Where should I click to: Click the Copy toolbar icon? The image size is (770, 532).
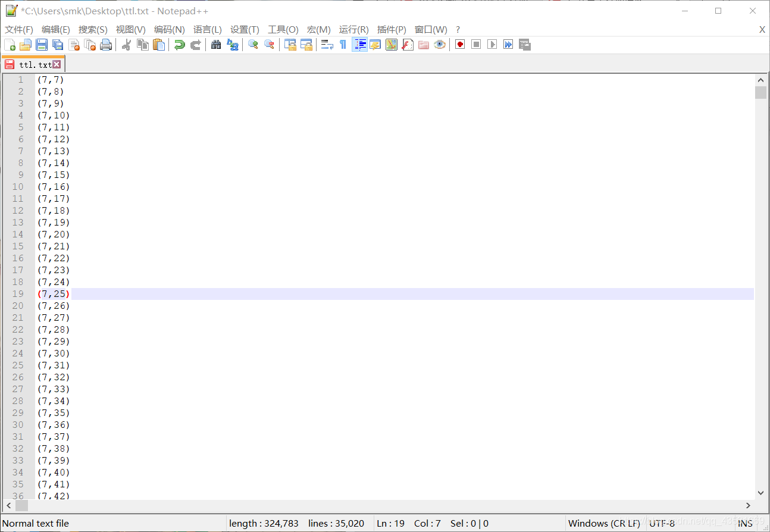143,45
